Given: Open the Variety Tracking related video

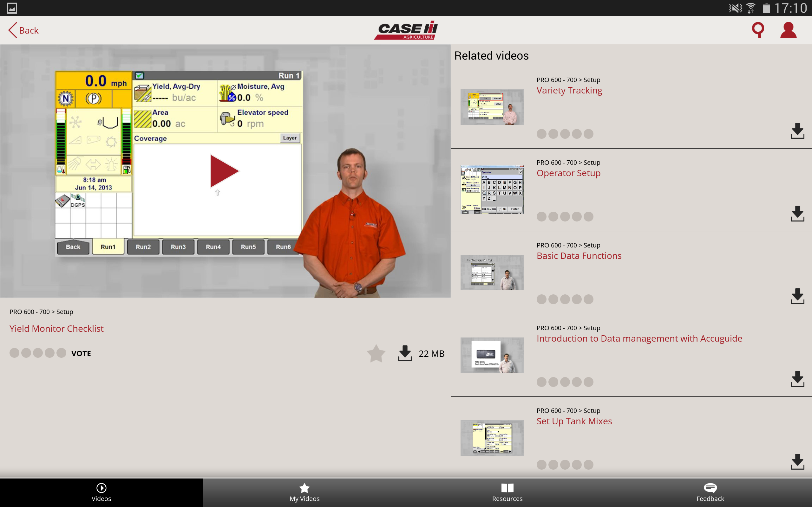Looking at the screenshot, I should pos(569,90).
